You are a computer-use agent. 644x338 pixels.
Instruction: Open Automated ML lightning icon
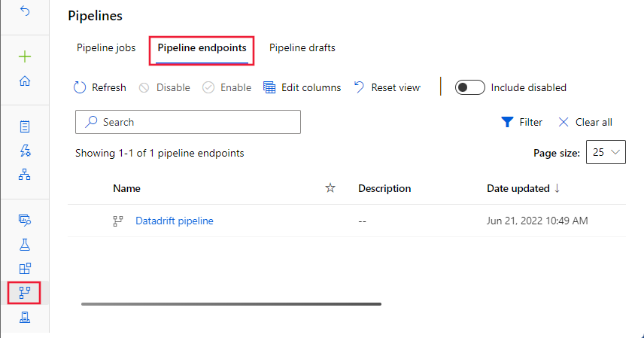click(x=25, y=151)
